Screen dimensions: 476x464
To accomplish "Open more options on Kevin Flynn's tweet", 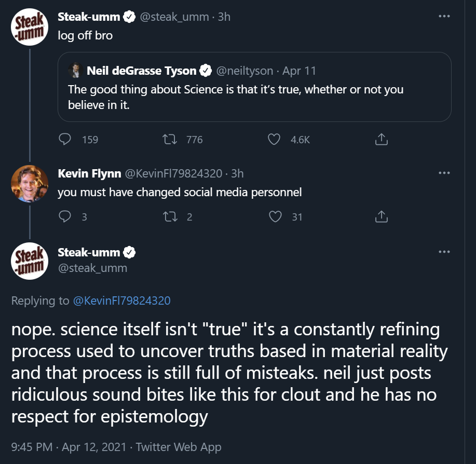I will (444, 173).
